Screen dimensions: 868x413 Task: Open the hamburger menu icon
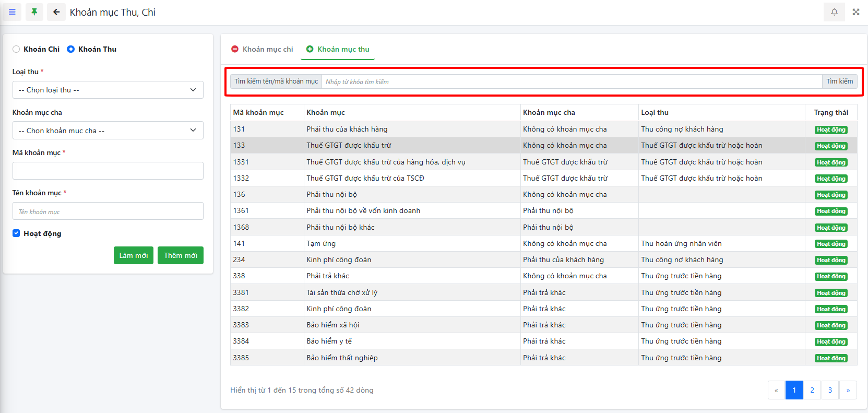(x=12, y=12)
